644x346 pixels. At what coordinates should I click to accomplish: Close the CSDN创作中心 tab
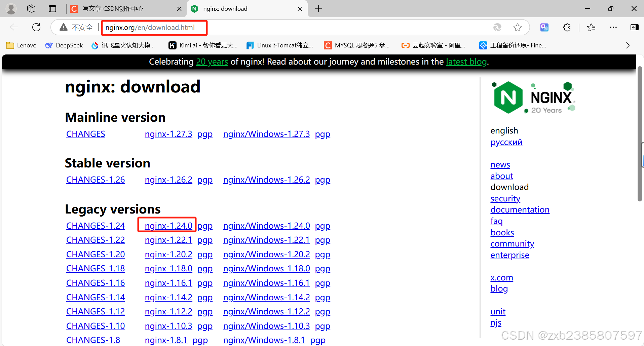[179, 9]
